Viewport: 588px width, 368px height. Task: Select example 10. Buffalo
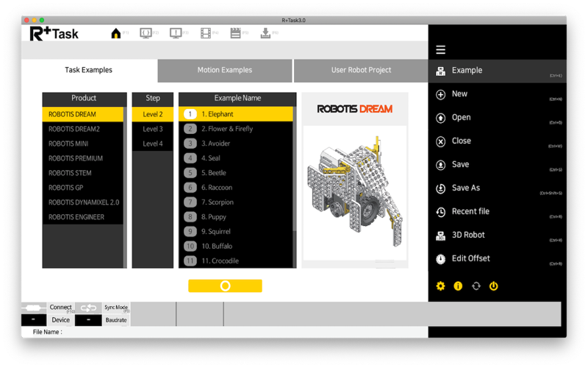pos(236,246)
